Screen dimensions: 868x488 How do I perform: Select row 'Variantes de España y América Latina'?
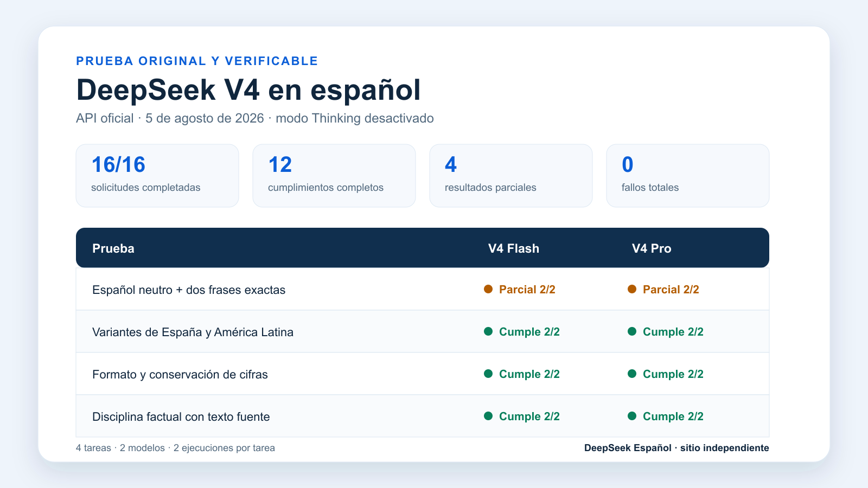(423, 332)
